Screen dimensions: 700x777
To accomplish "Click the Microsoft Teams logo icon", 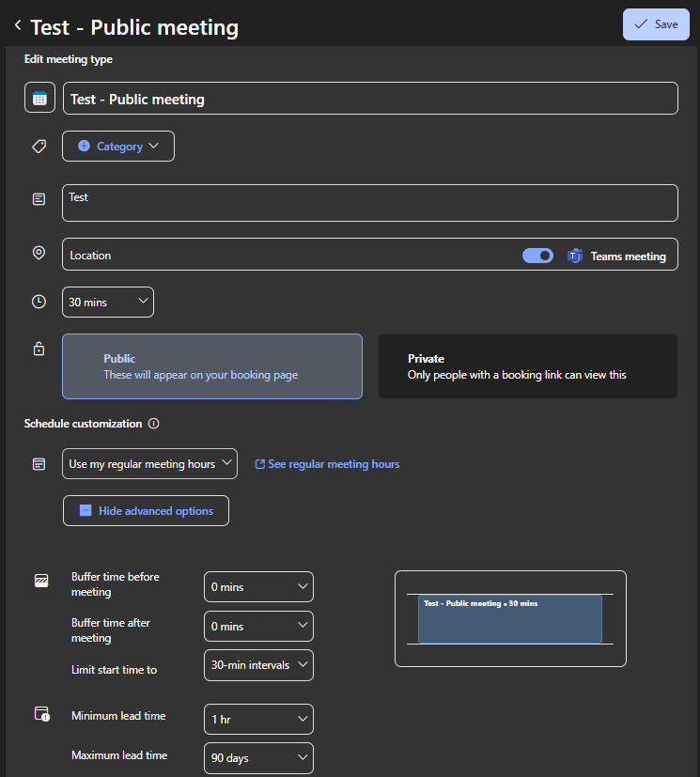I will 575,256.
